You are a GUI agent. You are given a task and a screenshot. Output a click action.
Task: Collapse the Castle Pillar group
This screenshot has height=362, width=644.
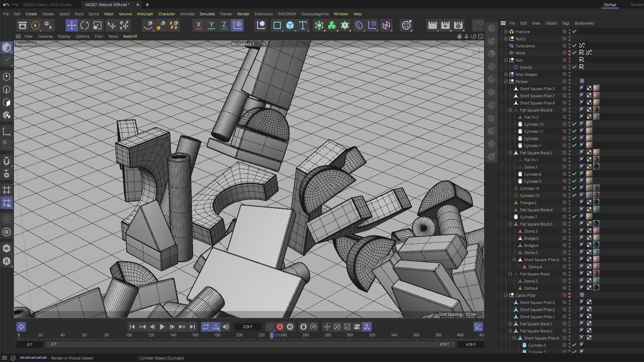(x=506, y=295)
